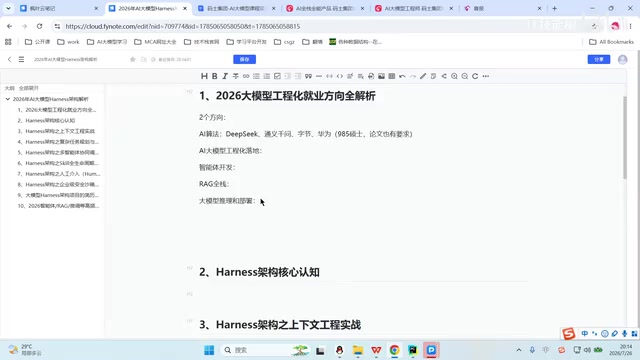Click heading 1、2026大模型工程化就业方向全解析
The width and height of the screenshot is (640, 360).
287,96
